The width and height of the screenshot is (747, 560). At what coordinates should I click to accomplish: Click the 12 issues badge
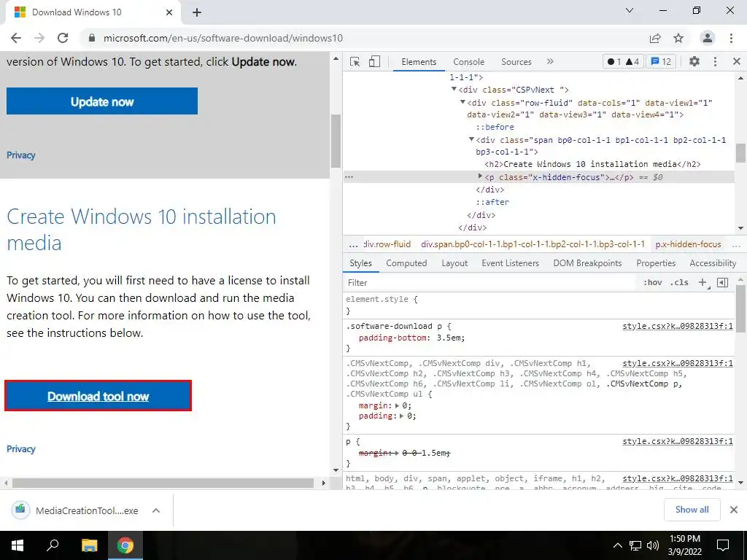pos(661,61)
